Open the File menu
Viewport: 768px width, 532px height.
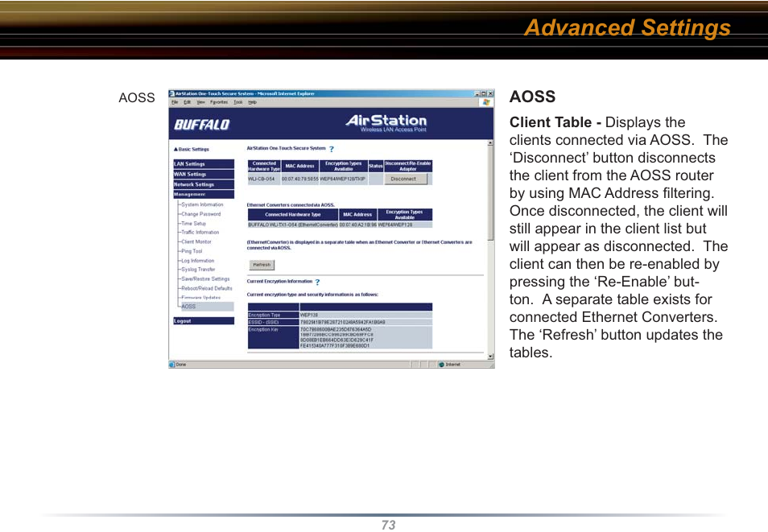(175, 102)
